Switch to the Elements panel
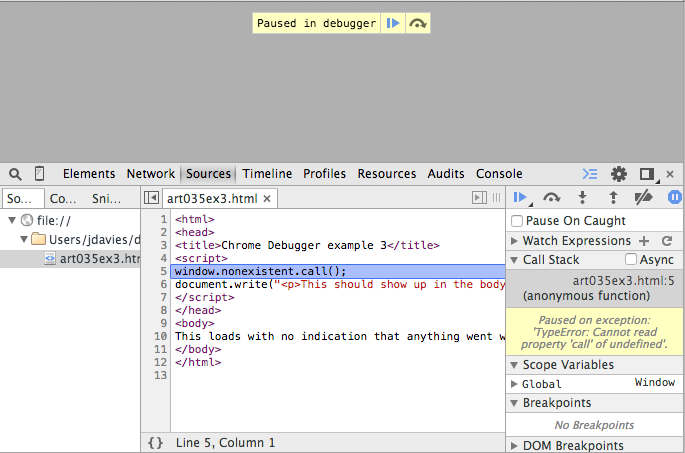685x453 pixels. (89, 174)
